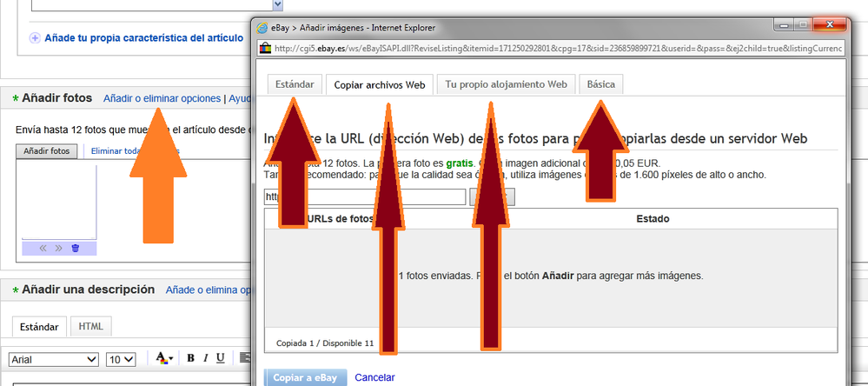Click the Cancelar link in popup

point(374,377)
